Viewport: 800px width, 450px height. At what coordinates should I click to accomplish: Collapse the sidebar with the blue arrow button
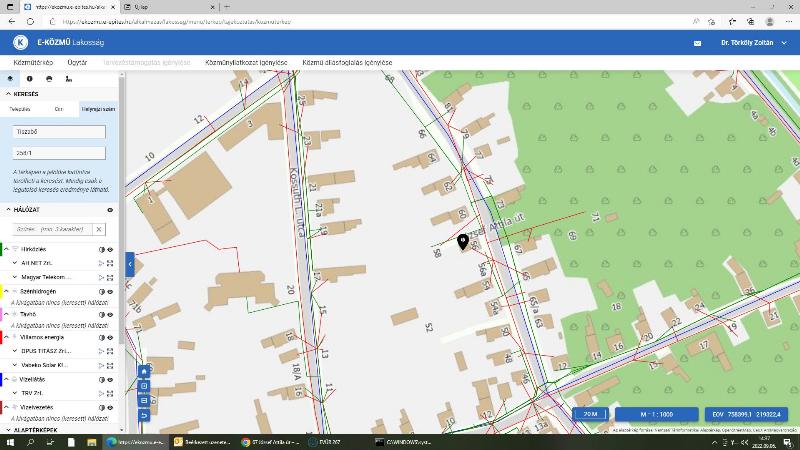point(130,264)
